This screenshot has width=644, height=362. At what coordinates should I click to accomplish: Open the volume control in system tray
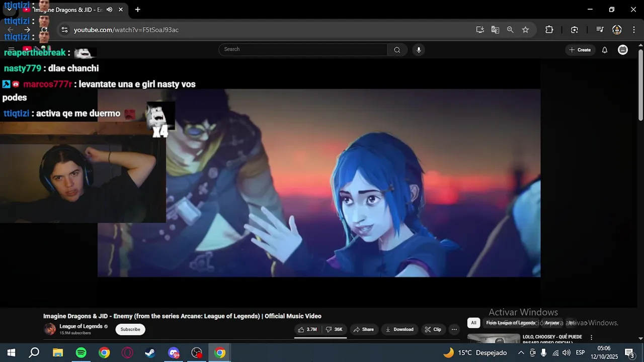pos(567,353)
